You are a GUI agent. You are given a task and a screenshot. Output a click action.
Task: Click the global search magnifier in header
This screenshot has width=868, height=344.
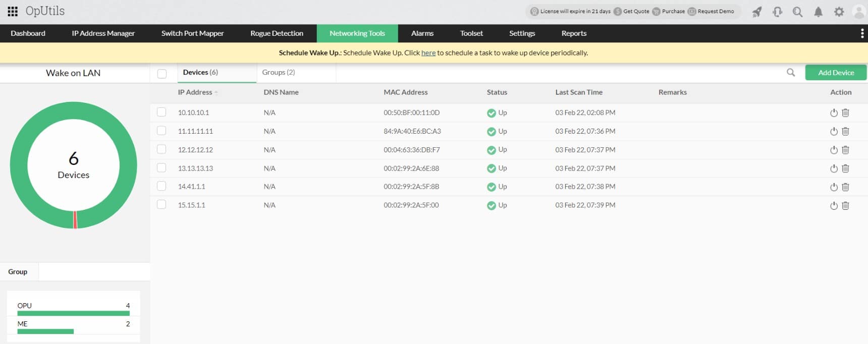[798, 12]
